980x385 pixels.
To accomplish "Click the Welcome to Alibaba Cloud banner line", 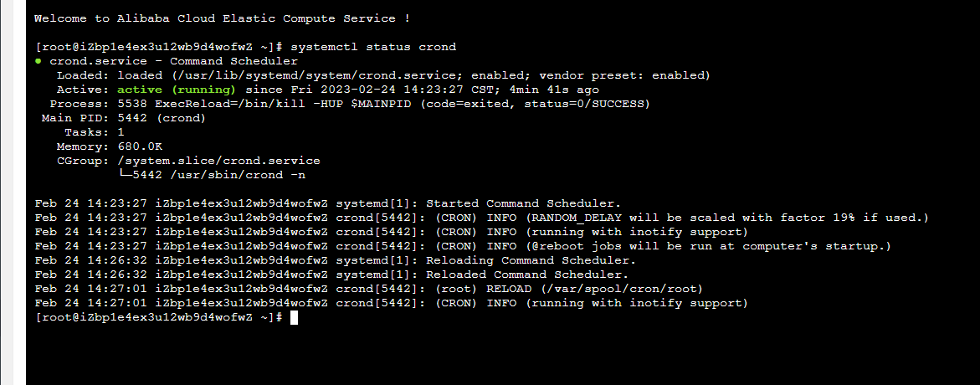I will [x=223, y=18].
